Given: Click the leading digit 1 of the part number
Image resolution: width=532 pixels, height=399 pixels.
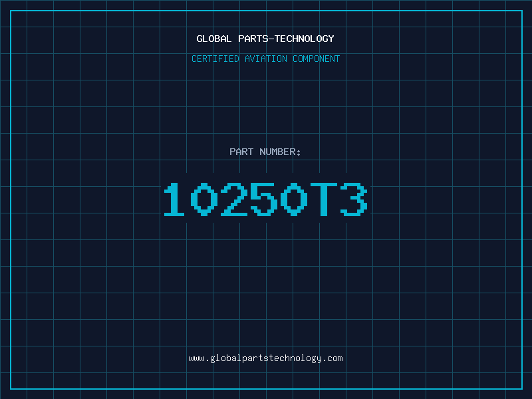Looking at the screenshot, I should [174, 199].
